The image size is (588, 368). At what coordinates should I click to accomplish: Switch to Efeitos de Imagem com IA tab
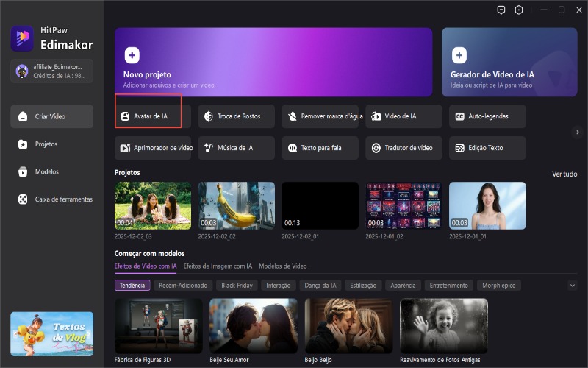click(218, 266)
